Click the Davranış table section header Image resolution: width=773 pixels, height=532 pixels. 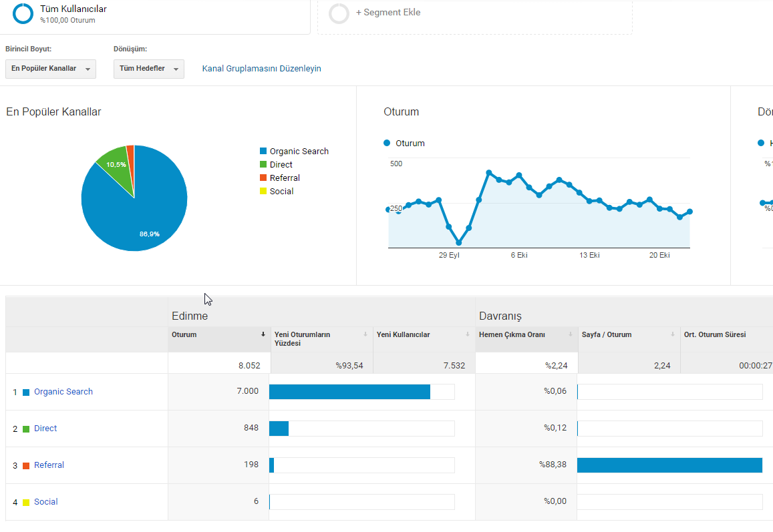tap(500, 316)
